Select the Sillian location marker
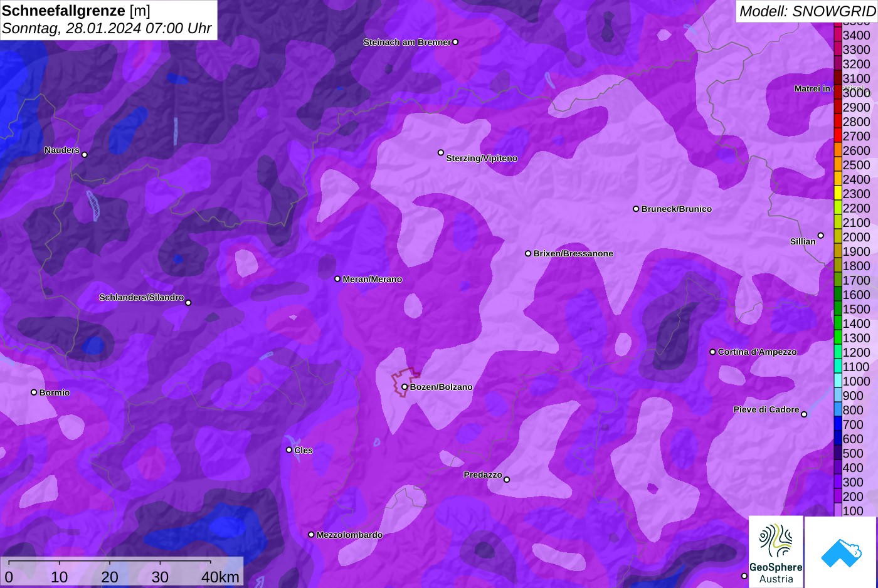This screenshot has width=878, height=588. (x=821, y=236)
